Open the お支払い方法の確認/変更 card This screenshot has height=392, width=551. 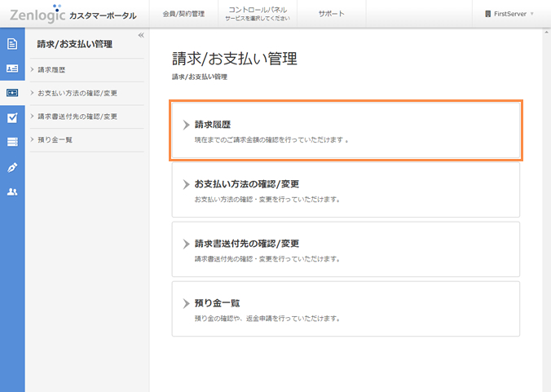[x=346, y=190]
